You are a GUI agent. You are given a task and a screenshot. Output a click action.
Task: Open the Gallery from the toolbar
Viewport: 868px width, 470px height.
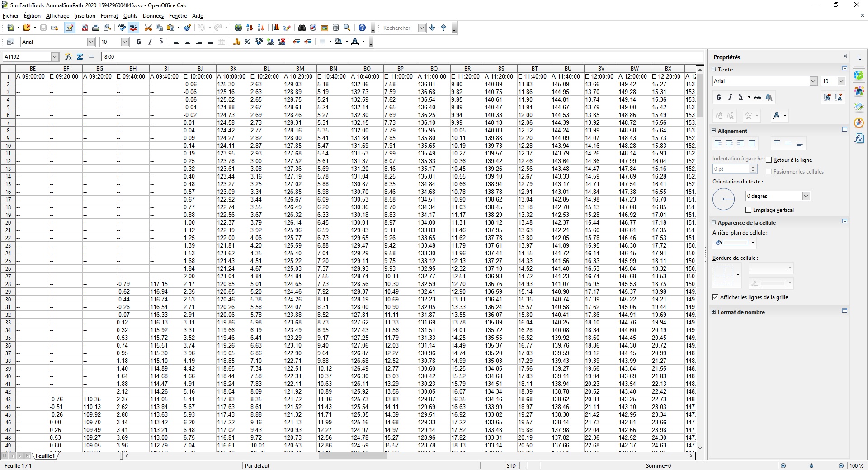click(324, 28)
